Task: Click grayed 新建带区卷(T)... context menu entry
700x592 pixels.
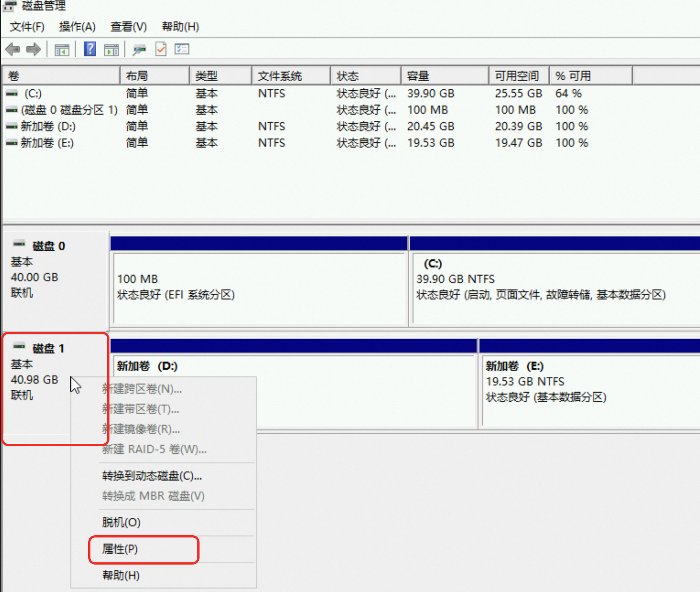Action: tap(141, 409)
